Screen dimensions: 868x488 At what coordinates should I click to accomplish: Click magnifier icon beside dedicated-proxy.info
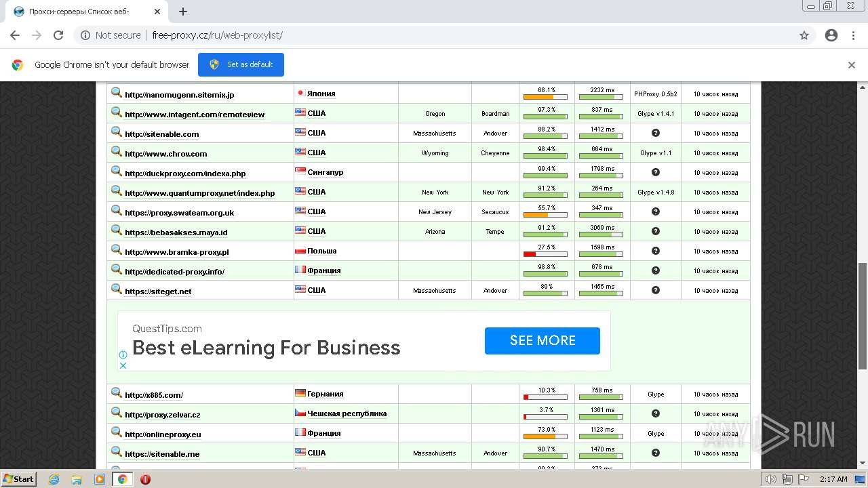(x=117, y=270)
